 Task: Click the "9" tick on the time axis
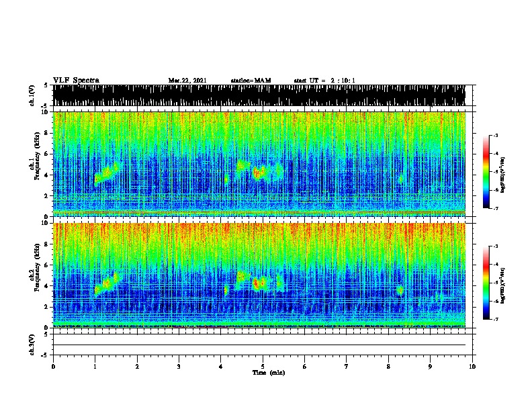430,367
